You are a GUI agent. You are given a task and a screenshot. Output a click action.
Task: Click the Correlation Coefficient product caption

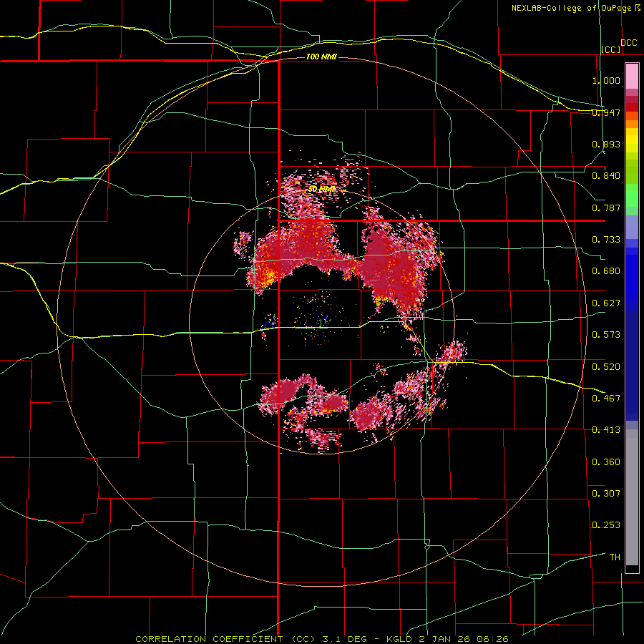[x=322, y=639]
